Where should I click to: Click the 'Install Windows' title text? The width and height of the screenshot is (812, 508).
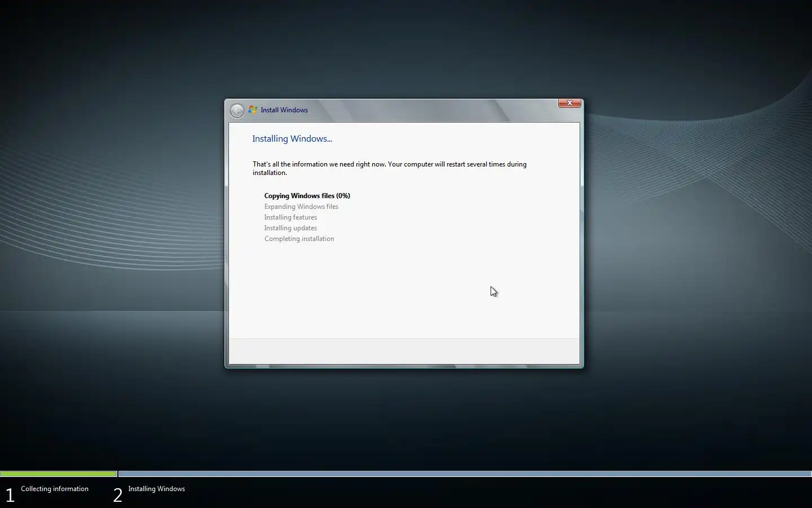284,110
